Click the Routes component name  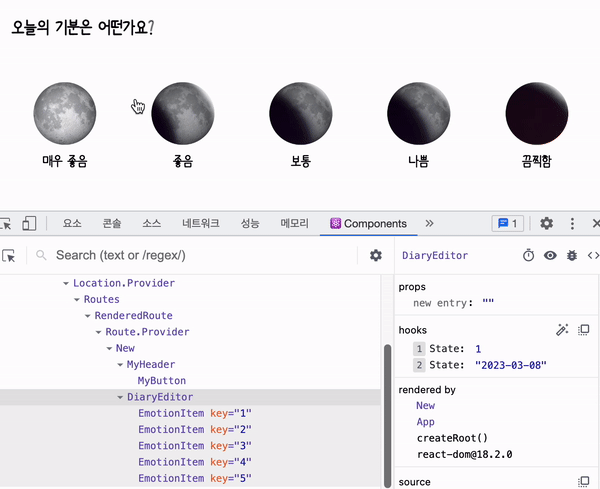pos(101,300)
